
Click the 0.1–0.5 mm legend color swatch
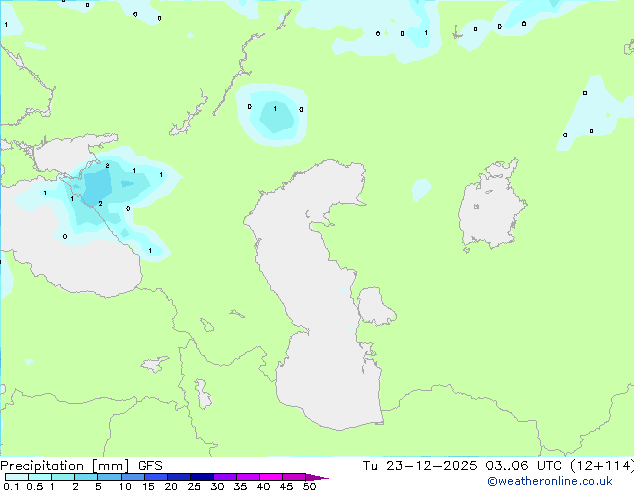[17, 477]
